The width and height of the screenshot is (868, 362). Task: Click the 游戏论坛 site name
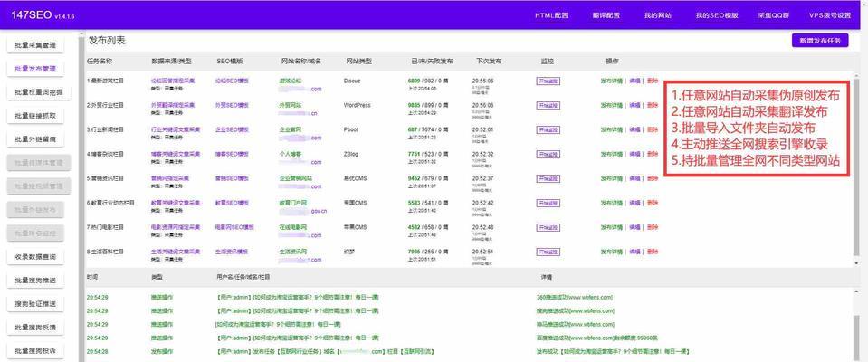[291, 81]
